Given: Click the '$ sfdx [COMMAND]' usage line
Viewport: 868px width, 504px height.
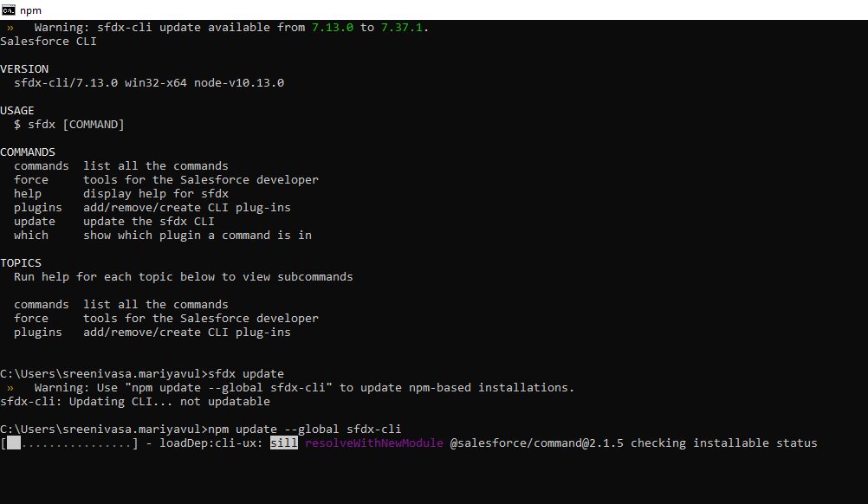Looking at the screenshot, I should (69, 125).
